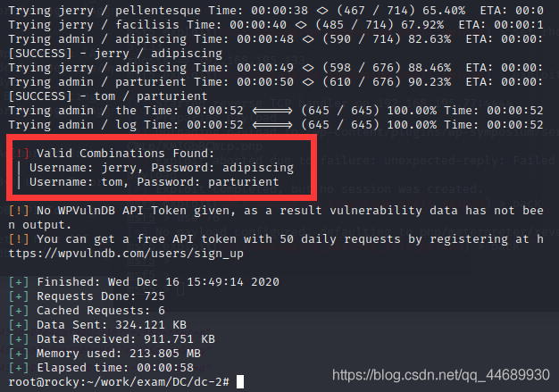The height and width of the screenshot is (392, 559).
Task: Click the terminal cursor block after prompt
Action: point(240,381)
